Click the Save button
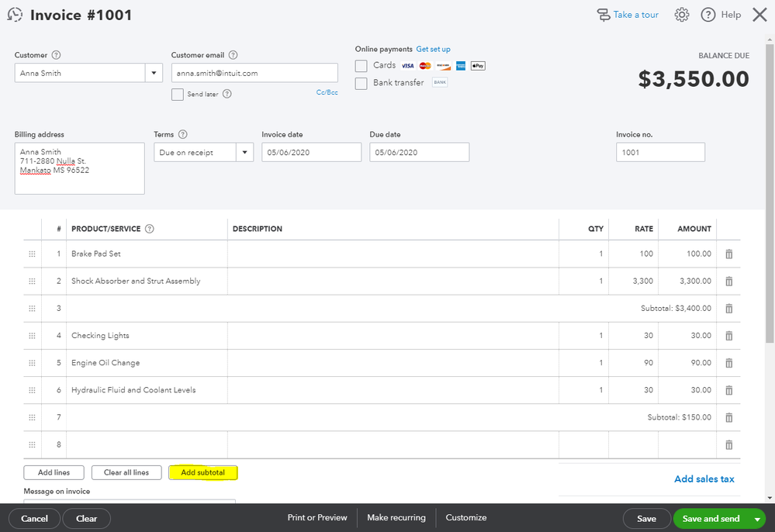The width and height of the screenshot is (775, 532). 646,519
